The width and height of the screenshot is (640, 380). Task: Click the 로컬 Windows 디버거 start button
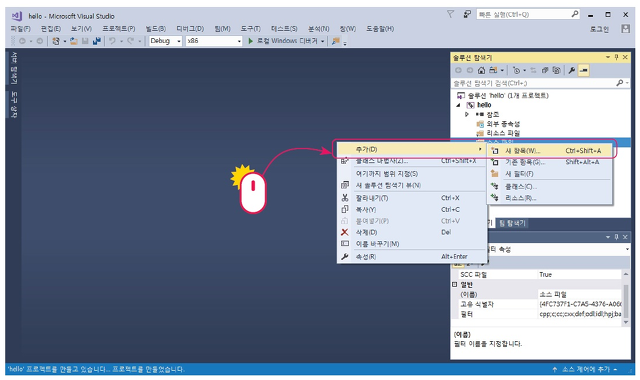click(x=283, y=41)
